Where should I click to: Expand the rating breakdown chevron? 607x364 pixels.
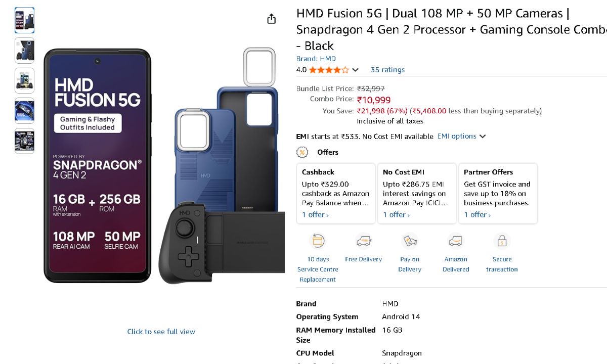[x=356, y=70]
